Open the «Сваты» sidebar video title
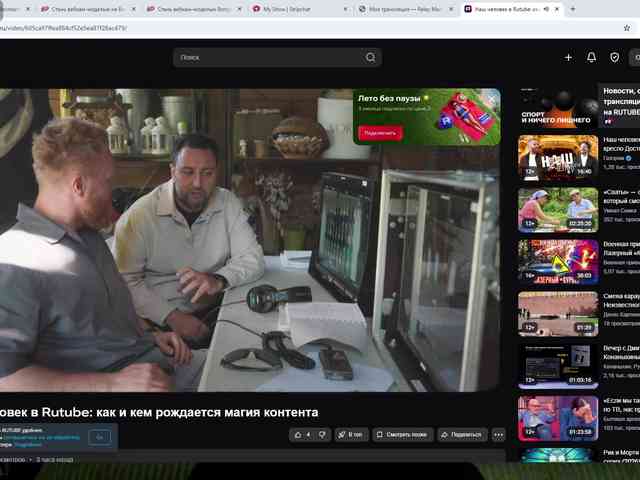The width and height of the screenshot is (640, 480). coord(621,196)
